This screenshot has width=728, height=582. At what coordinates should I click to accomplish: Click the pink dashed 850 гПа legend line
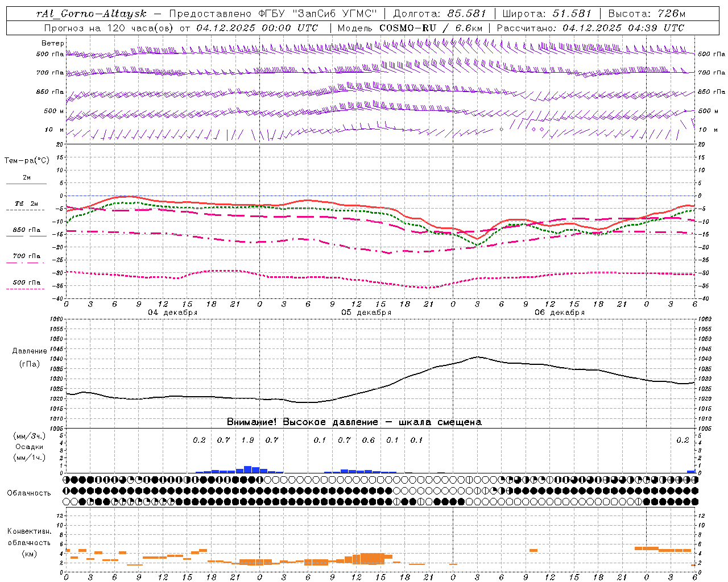pyautogui.click(x=26, y=236)
